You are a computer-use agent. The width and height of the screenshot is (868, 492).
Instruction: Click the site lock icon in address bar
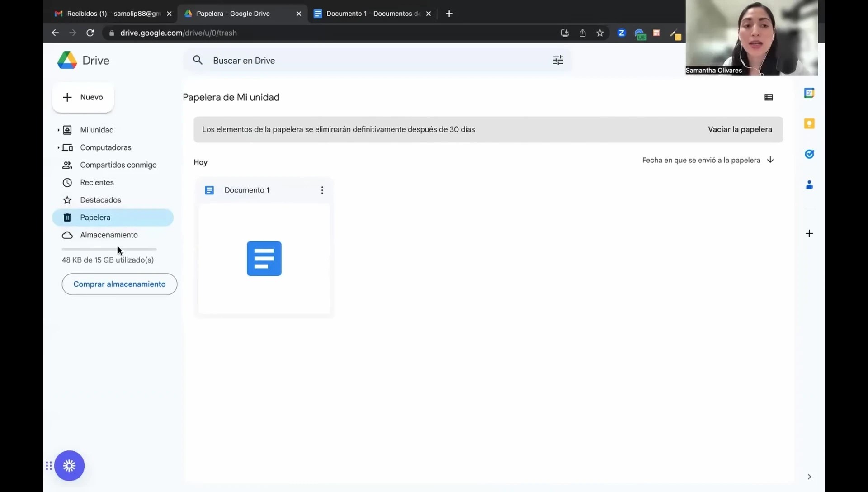112,33
